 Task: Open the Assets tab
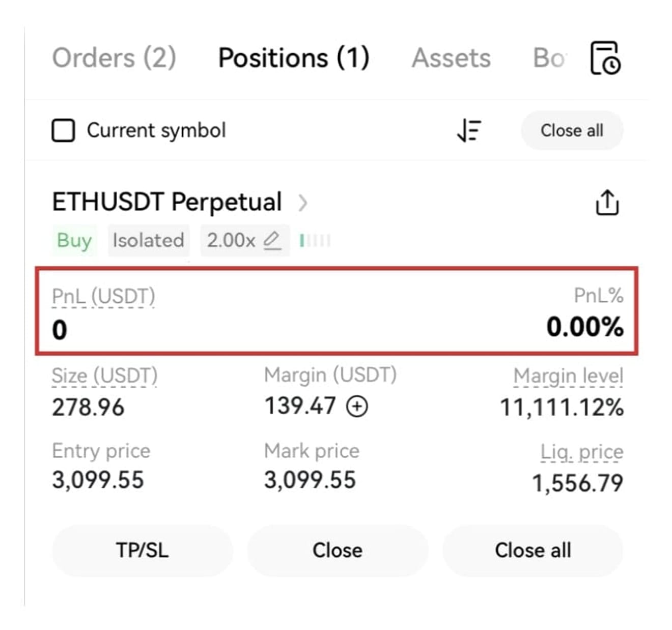click(451, 58)
